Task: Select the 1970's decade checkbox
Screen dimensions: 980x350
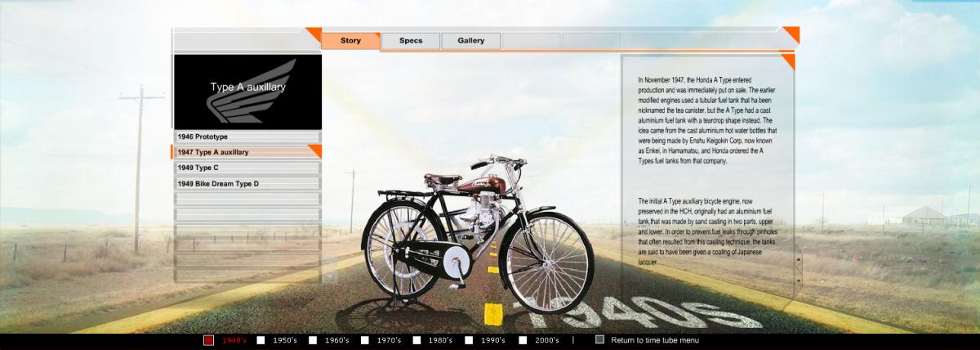Action: (365, 340)
